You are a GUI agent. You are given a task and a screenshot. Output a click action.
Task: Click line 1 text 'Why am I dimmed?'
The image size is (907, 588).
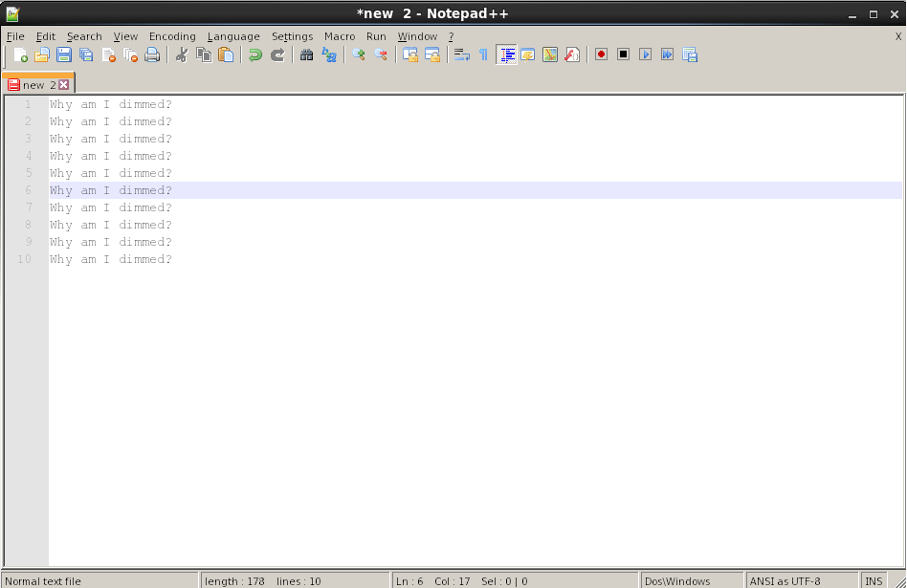tap(110, 104)
